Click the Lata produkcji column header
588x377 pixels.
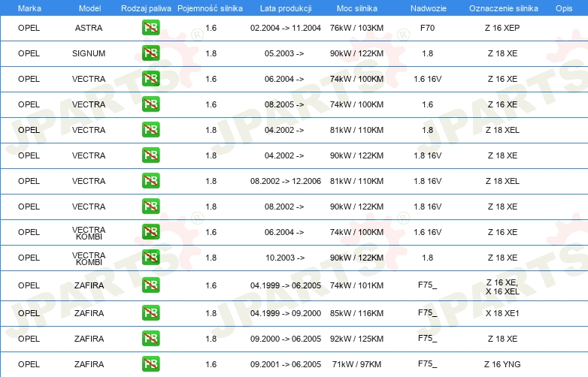[x=286, y=8]
